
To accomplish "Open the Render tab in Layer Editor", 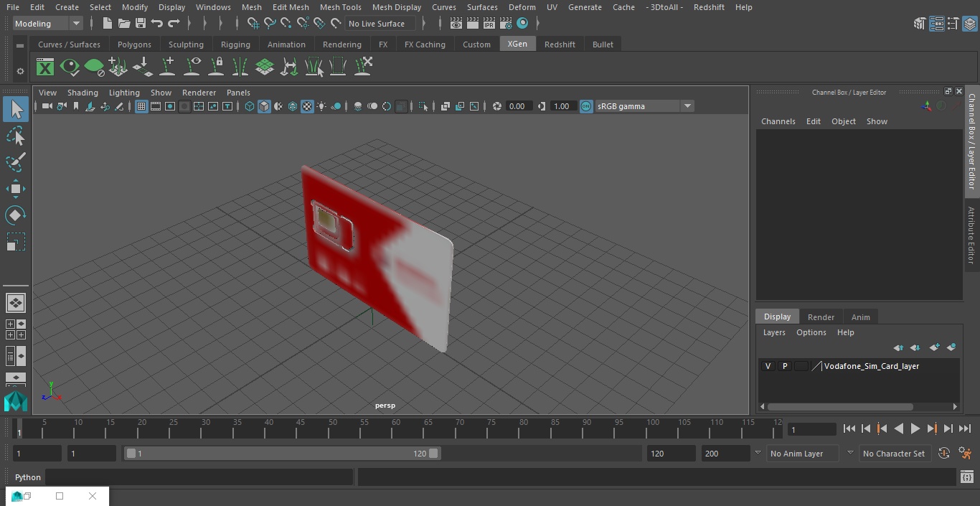I will coord(821,317).
